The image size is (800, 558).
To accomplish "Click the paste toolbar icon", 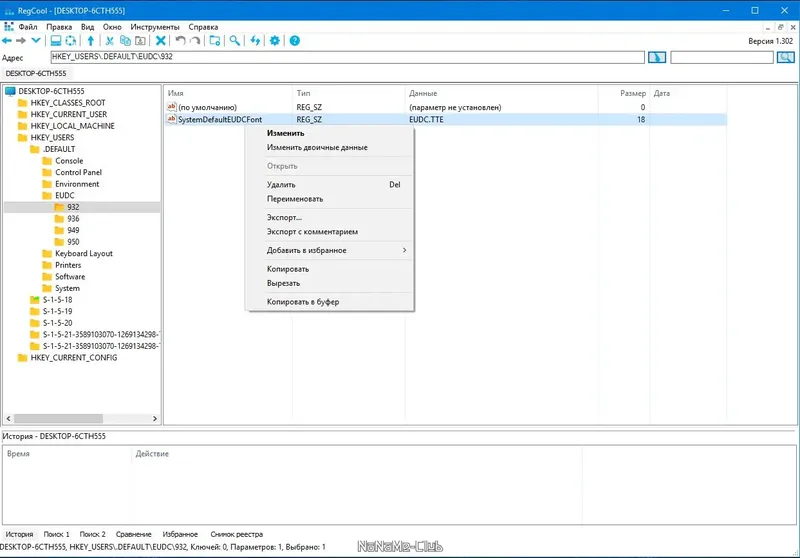I will tap(140, 41).
